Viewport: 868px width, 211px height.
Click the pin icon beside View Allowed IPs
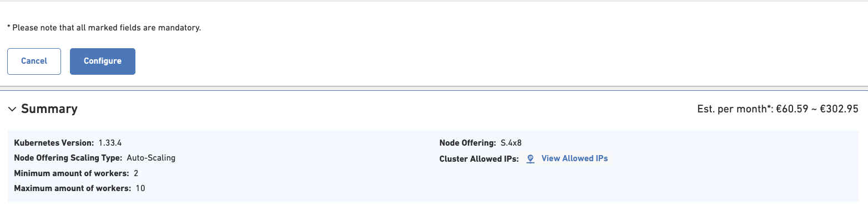[530, 159]
